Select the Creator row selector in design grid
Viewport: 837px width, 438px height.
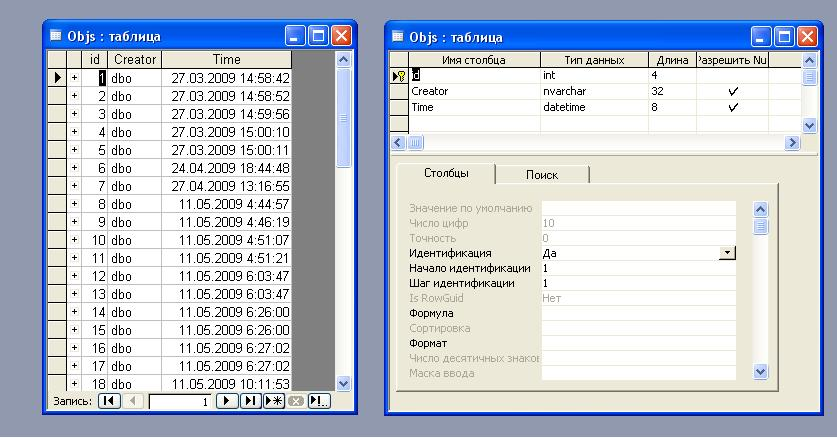[399, 91]
